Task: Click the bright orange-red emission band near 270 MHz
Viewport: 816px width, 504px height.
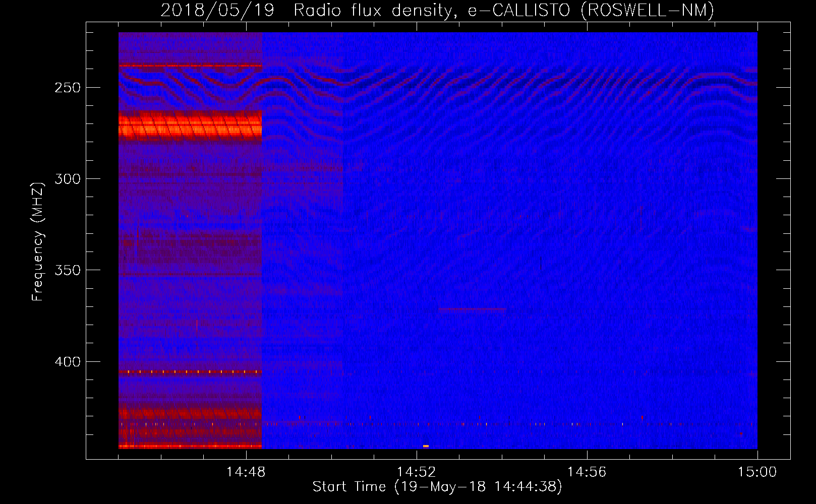Action: [190, 126]
